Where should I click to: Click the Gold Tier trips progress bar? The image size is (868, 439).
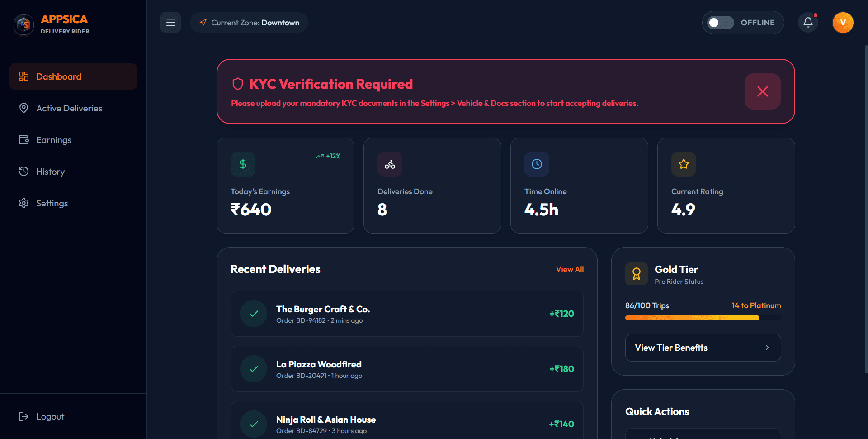(703, 318)
